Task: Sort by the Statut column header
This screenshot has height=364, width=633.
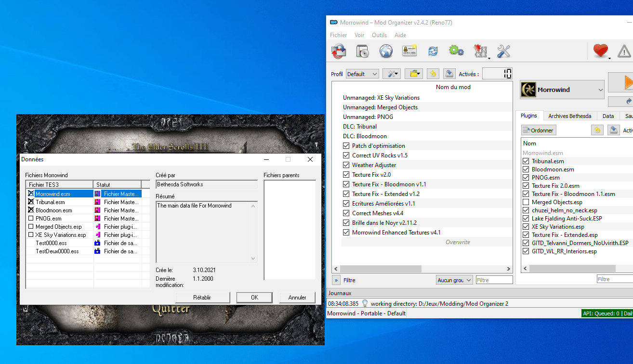Action: pos(118,184)
